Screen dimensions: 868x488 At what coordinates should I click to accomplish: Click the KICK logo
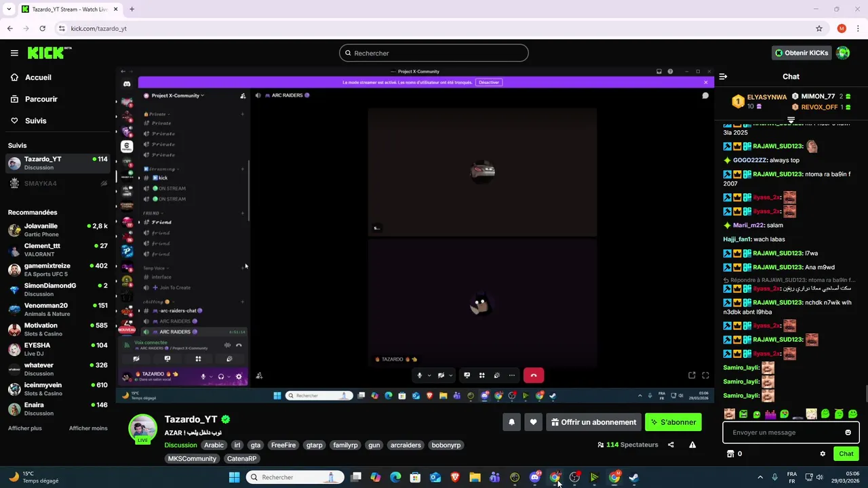49,53
